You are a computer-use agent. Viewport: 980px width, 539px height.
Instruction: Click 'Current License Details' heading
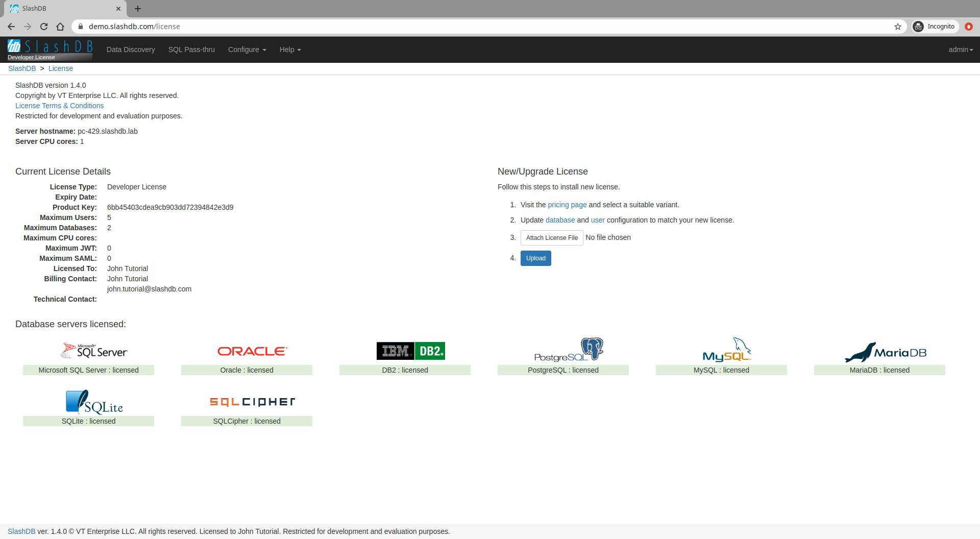click(x=63, y=171)
